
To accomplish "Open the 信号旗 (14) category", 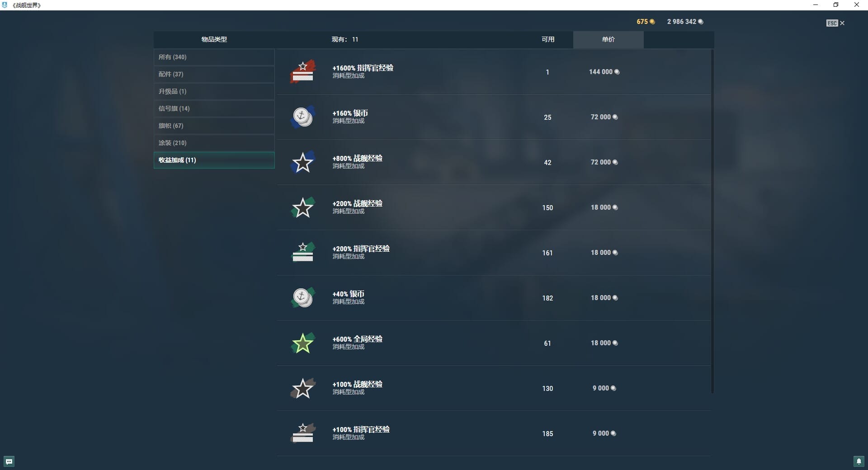I will pos(214,108).
